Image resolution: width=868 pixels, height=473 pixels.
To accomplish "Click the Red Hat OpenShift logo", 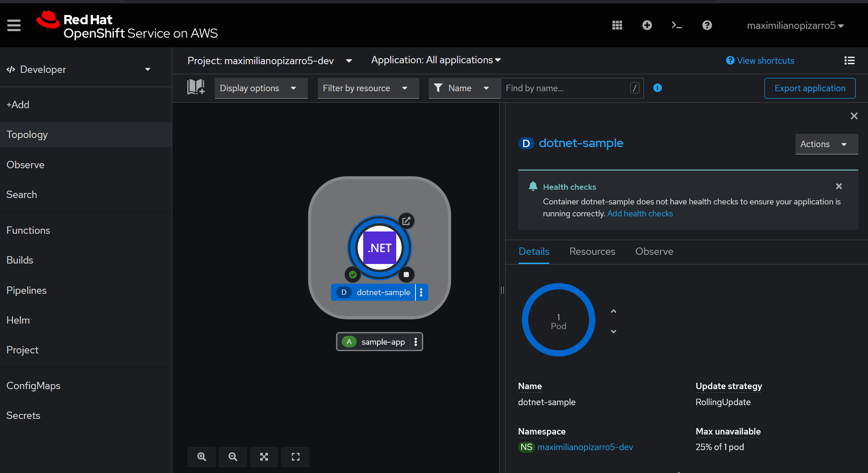I will [127, 26].
